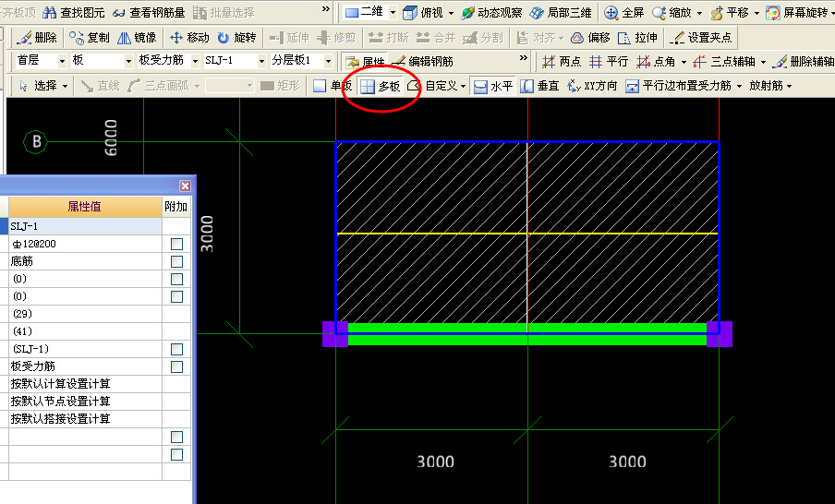Click the (41) value cell
This screenshot has height=504, width=835.
pos(85,331)
